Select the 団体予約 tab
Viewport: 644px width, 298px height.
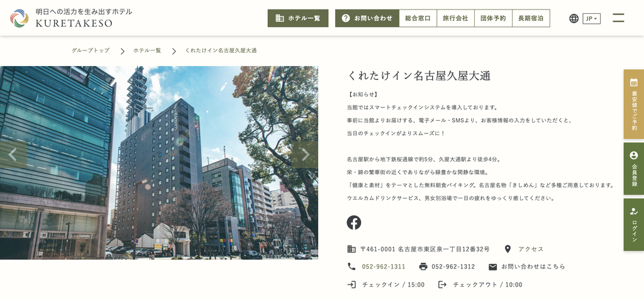(x=493, y=18)
